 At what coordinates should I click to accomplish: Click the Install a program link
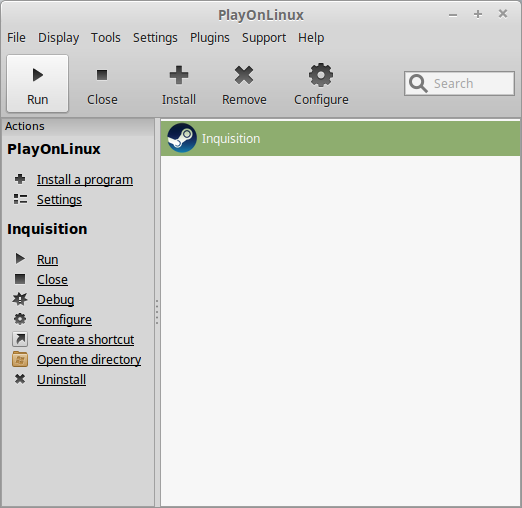[x=85, y=180]
